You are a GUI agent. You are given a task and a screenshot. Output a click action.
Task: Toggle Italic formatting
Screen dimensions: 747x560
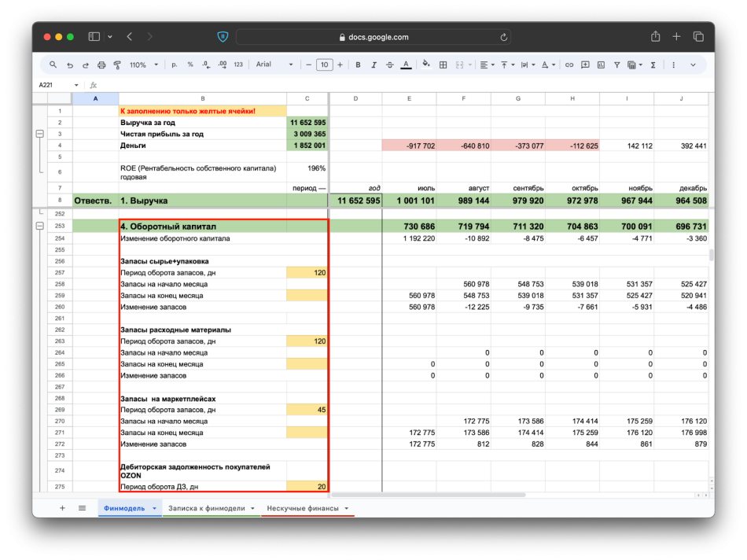tap(373, 65)
